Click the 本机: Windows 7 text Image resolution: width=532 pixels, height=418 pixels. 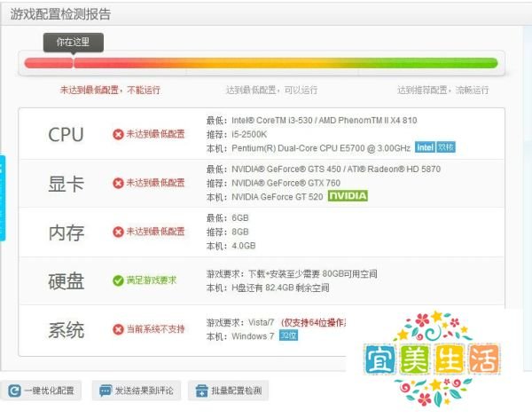point(240,336)
